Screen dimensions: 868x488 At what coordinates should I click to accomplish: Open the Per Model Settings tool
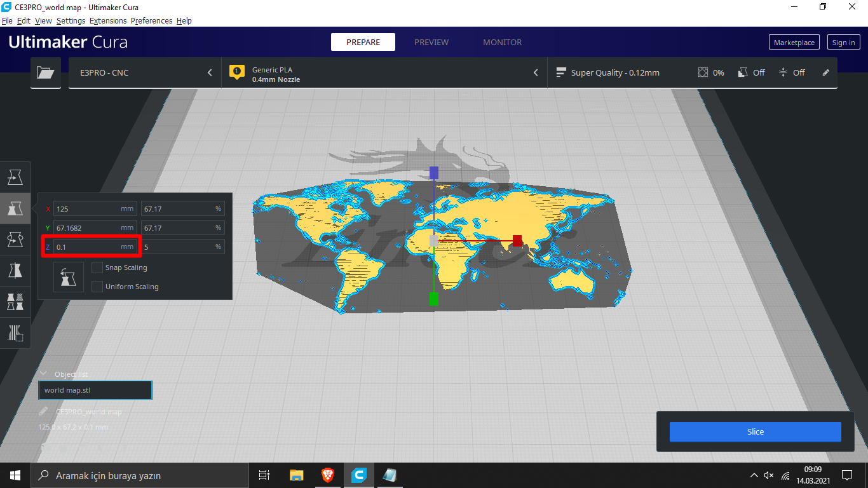tap(15, 302)
